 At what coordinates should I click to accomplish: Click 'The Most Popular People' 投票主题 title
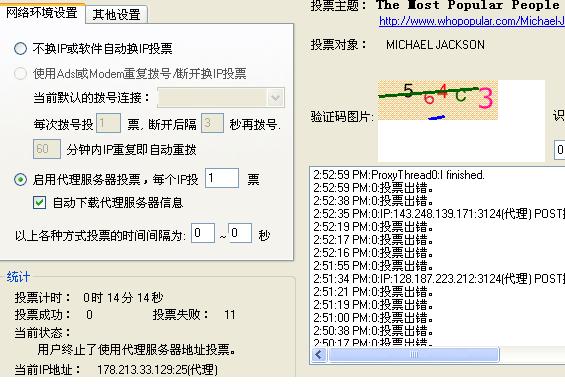(x=468, y=5)
